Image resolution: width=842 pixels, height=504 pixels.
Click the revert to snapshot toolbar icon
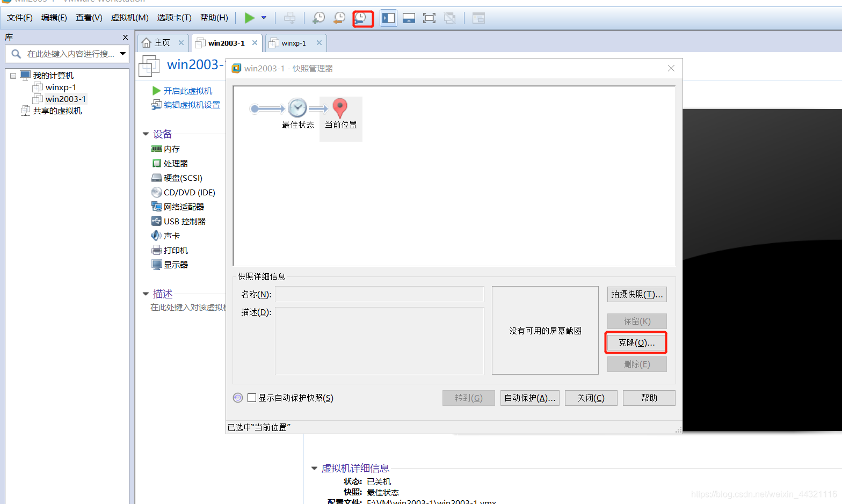coord(339,18)
